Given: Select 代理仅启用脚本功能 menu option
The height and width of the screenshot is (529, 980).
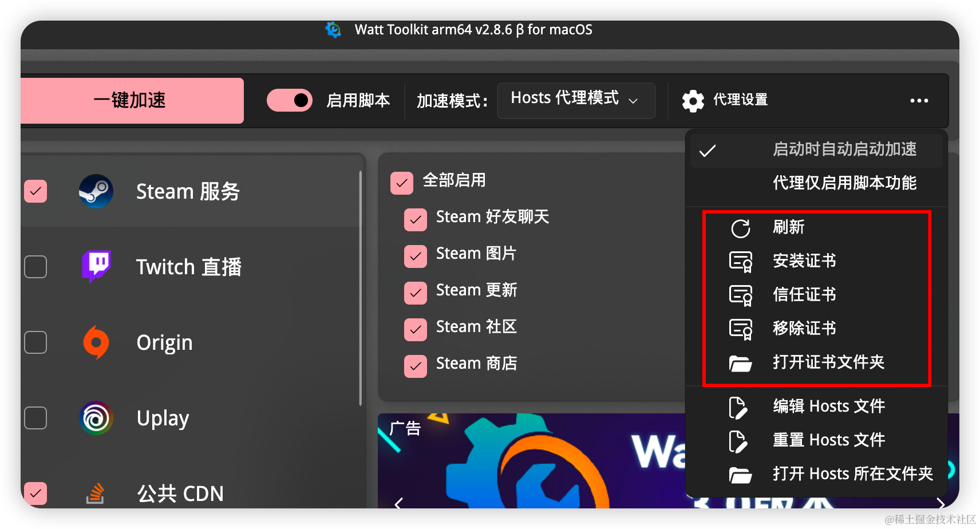Looking at the screenshot, I should pos(816,183).
